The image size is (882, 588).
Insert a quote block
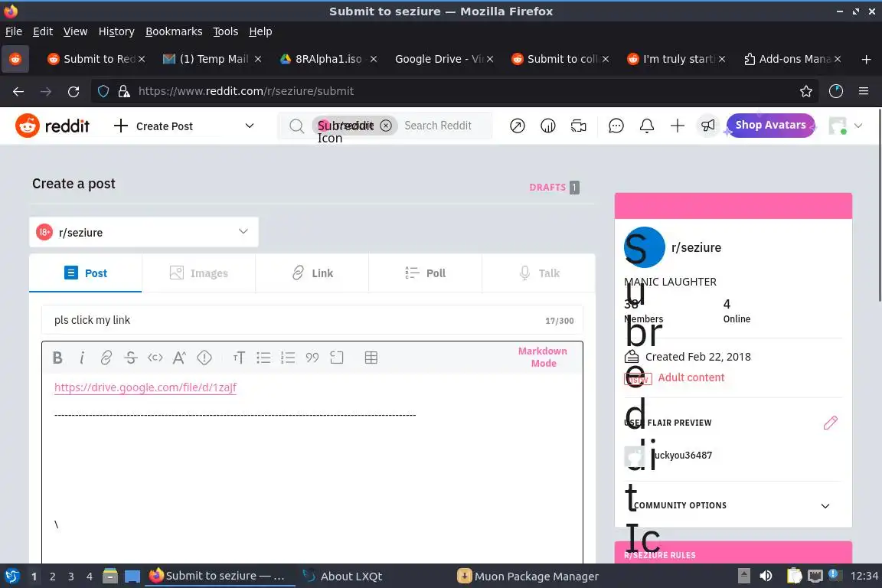(x=312, y=358)
